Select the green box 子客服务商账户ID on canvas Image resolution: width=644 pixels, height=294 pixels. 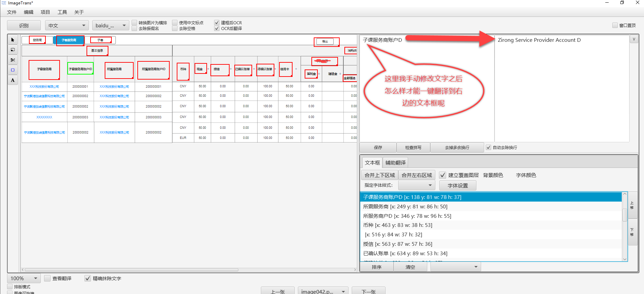point(80,69)
